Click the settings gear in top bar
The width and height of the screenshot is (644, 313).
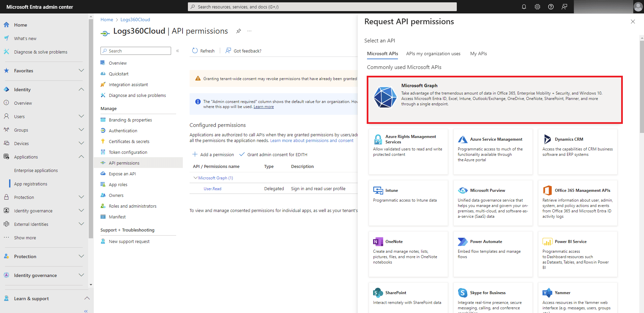click(537, 7)
